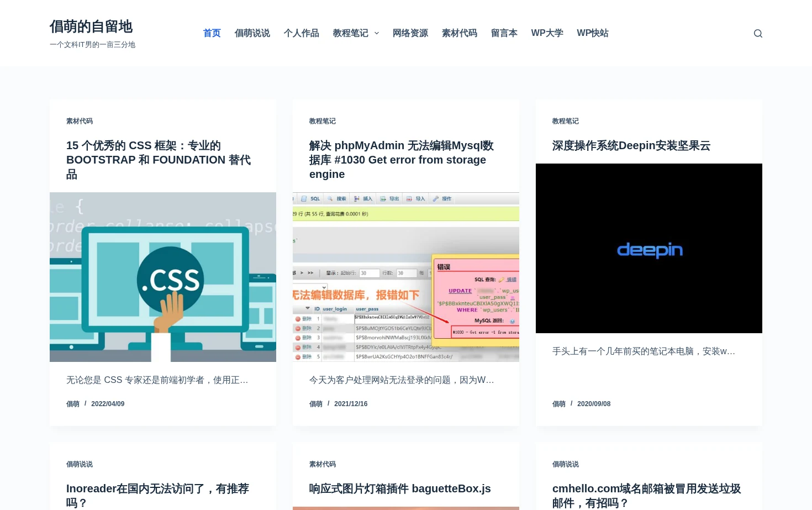The height and width of the screenshot is (510, 812).
Task: Expand the 教程笔记 submenu arrow
Action: click(x=377, y=33)
